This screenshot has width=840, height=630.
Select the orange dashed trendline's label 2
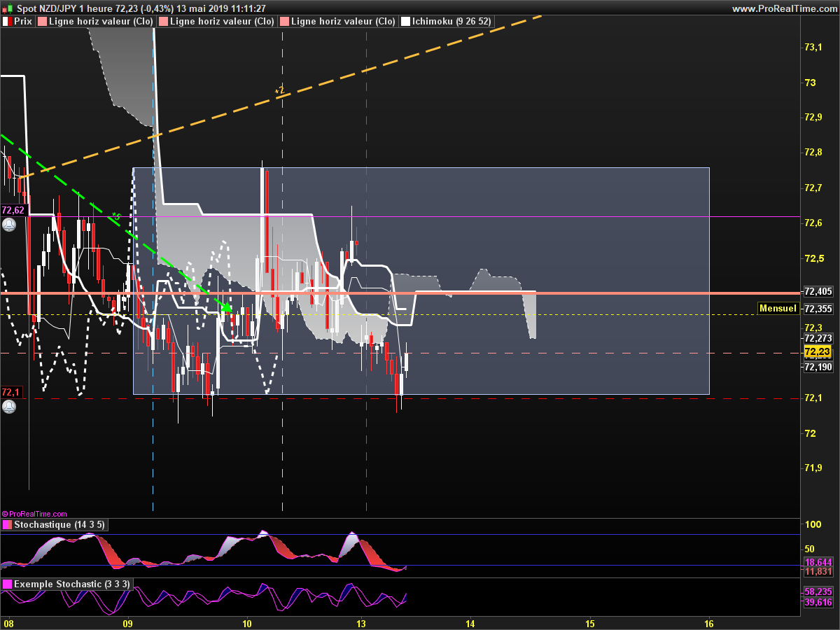[279, 90]
